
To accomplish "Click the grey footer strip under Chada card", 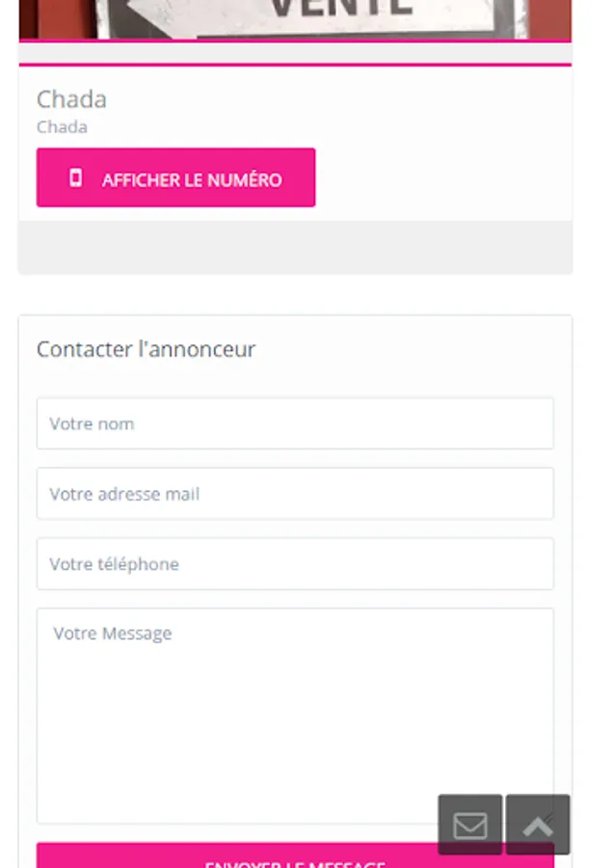I will [x=295, y=248].
